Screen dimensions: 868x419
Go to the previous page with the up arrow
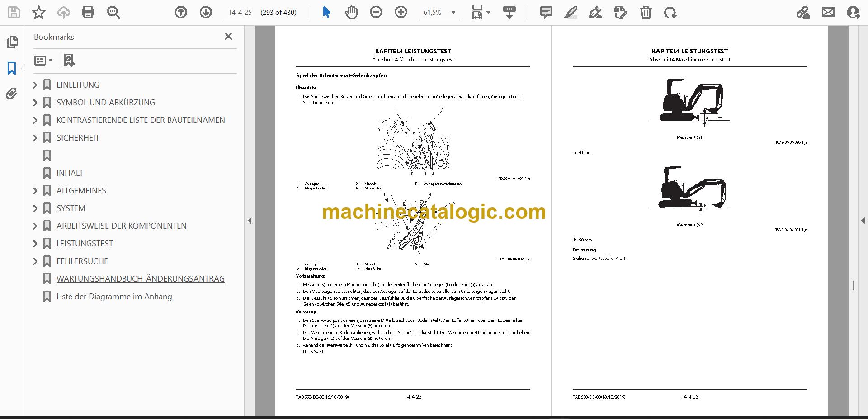(181, 13)
